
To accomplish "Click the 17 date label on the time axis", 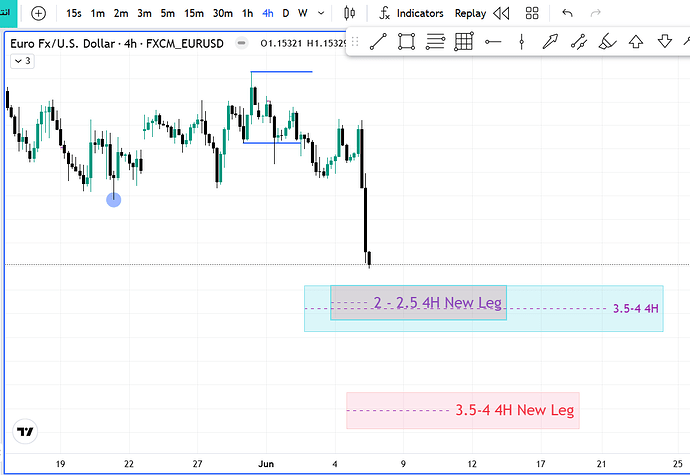I will pyautogui.click(x=540, y=464).
